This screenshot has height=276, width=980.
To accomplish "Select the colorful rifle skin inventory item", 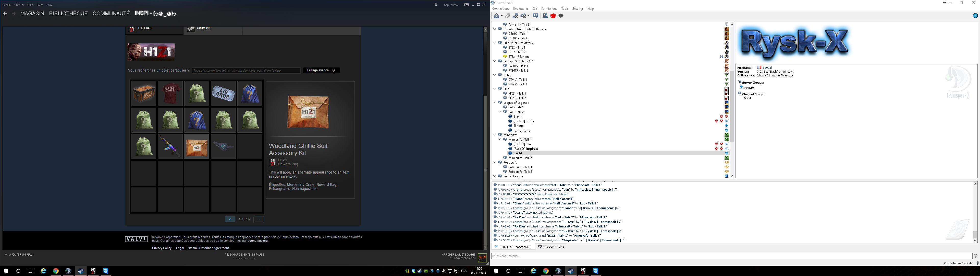I will [x=170, y=147].
